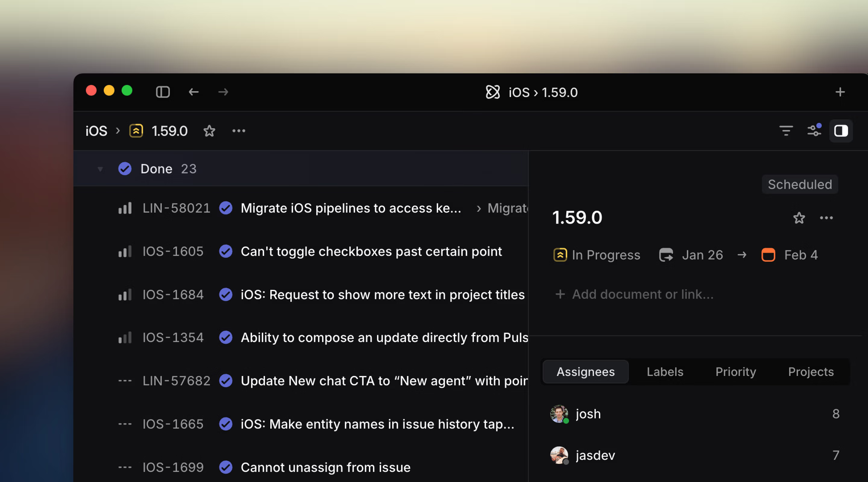Toggle done status of IOS-1699
The image size is (868, 482).
[x=226, y=467]
